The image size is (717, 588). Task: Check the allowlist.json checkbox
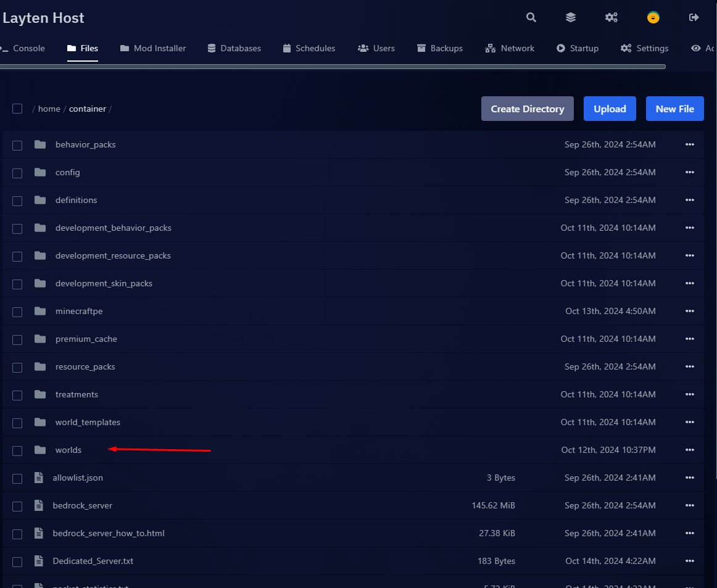point(17,478)
